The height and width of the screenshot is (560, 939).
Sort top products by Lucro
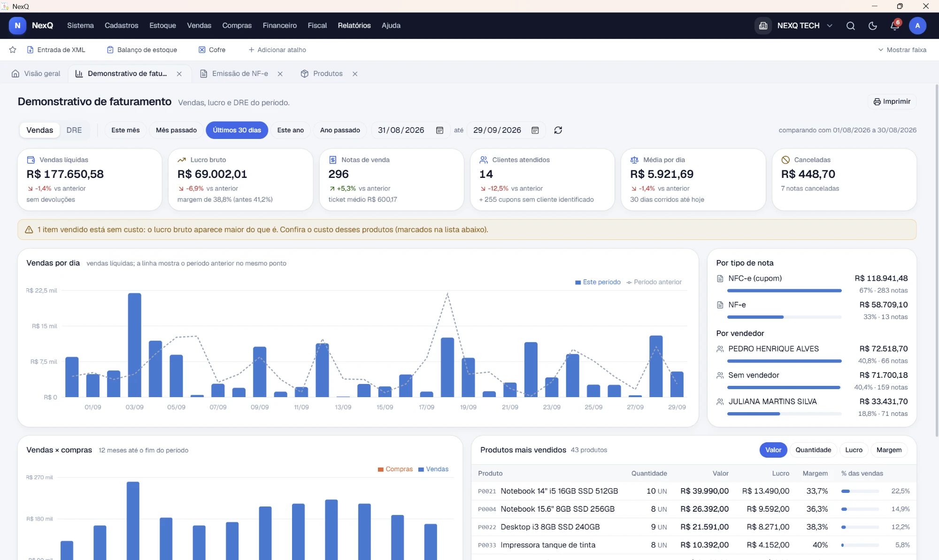point(854,450)
